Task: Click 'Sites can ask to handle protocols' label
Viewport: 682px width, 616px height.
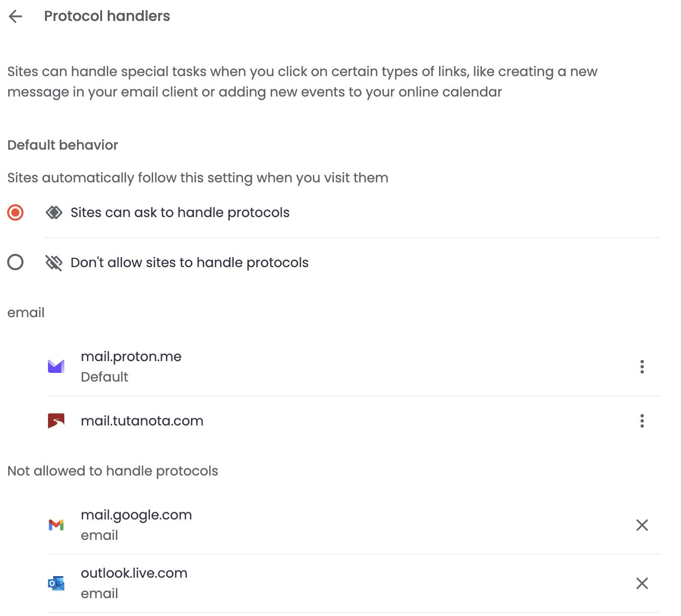Action: pyautogui.click(x=180, y=212)
